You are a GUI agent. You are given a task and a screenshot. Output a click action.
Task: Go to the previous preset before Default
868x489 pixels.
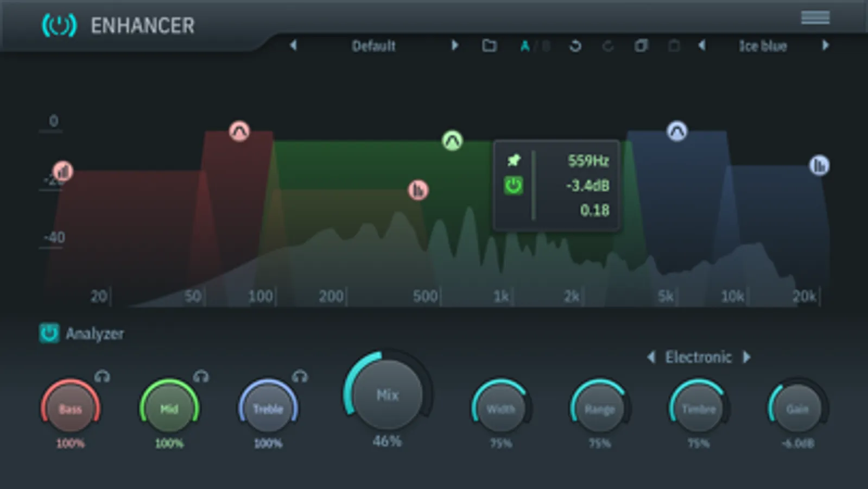pyautogui.click(x=294, y=45)
